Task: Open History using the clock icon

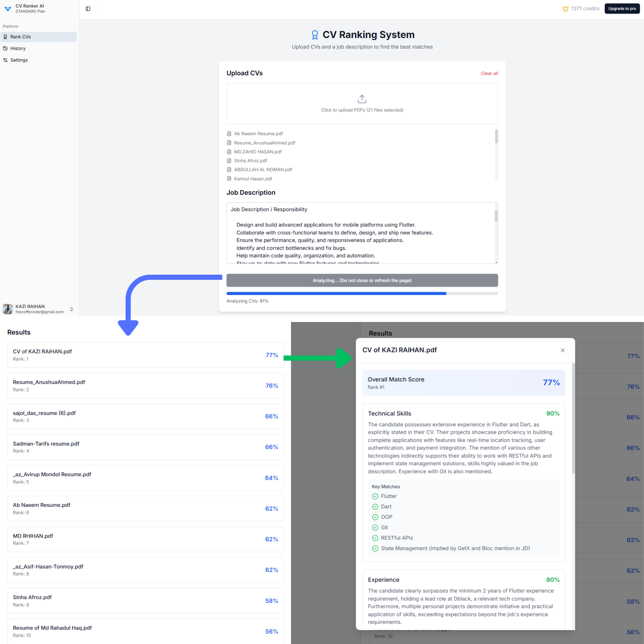Action: coord(5,48)
